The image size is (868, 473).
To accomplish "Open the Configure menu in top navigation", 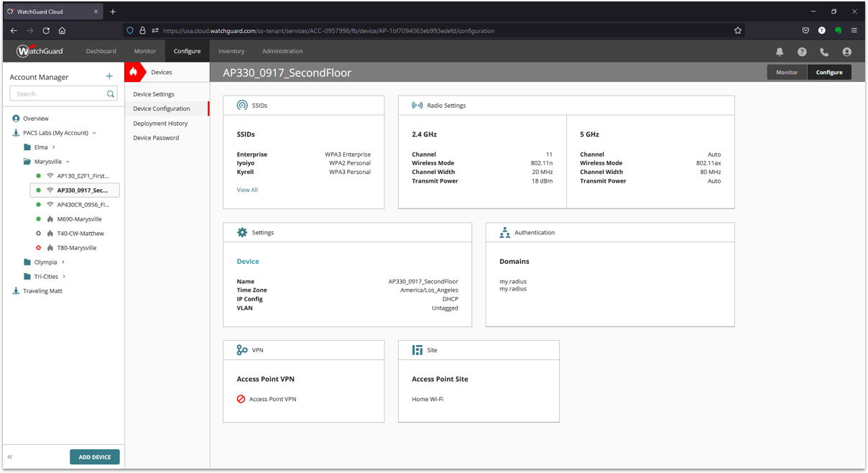I will click(187, 51).
